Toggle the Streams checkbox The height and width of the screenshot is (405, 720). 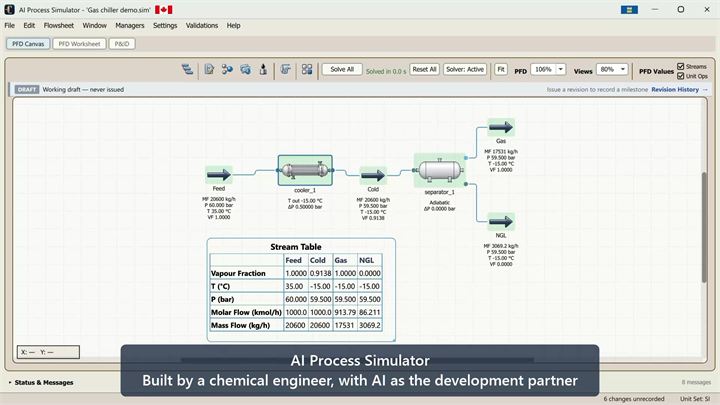tap(681, 67)
